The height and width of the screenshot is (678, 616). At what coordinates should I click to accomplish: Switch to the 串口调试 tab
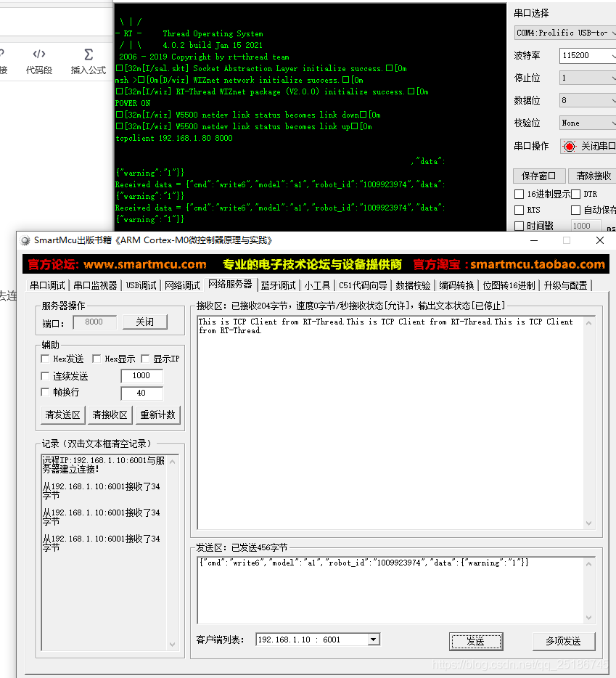pyautogui.click(x=48, y=285)
